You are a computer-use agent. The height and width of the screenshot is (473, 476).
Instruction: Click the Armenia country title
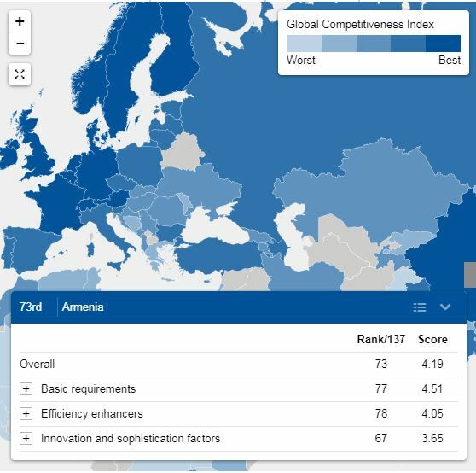click(83, 307)
